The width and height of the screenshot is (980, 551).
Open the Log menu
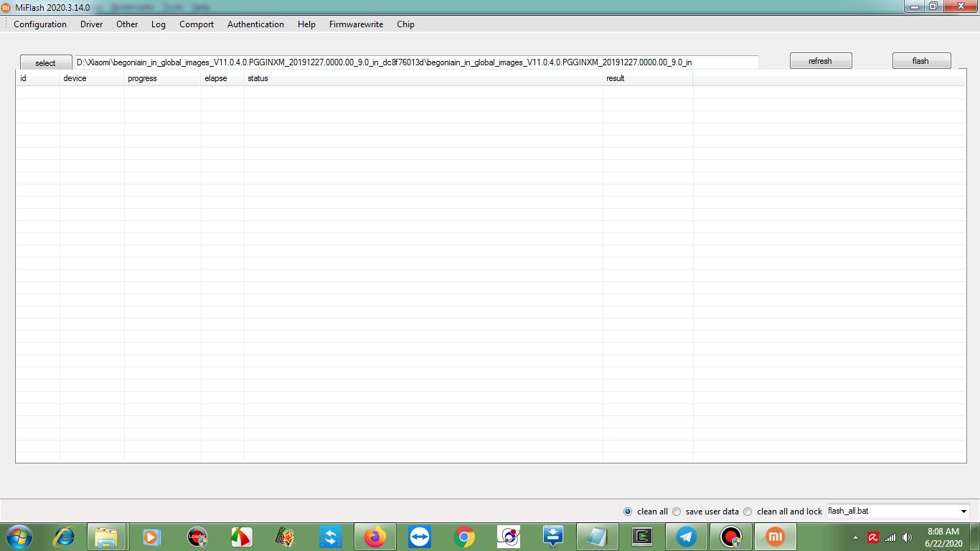[x=159, y=24]
